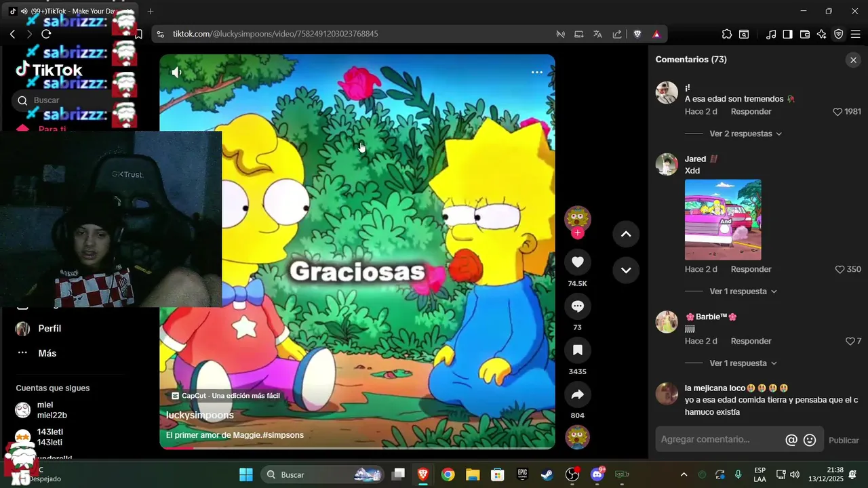Close the comments panel
This screenshot has width=868, height=488.
(x=853, y=60)
